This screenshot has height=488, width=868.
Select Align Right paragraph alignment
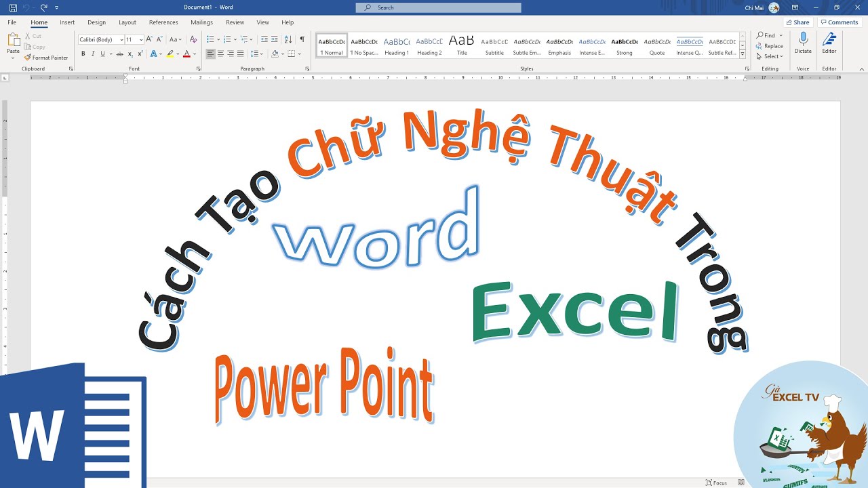click(231, 54)
